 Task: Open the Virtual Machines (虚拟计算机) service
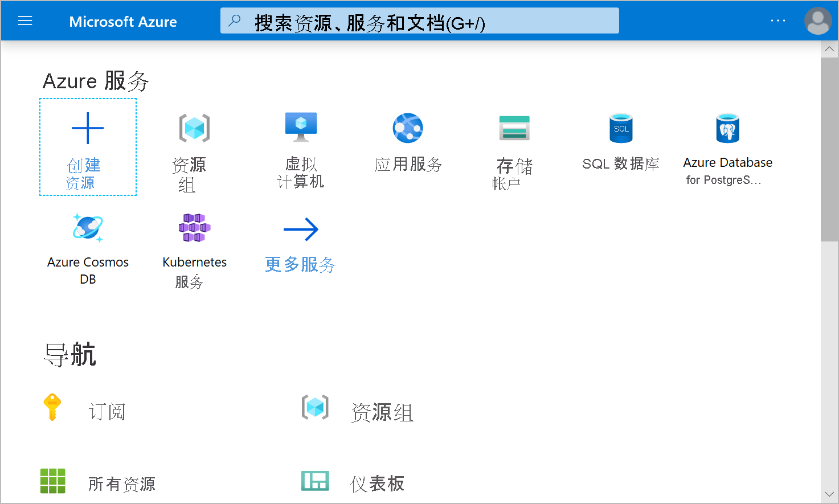pos(300,142)
